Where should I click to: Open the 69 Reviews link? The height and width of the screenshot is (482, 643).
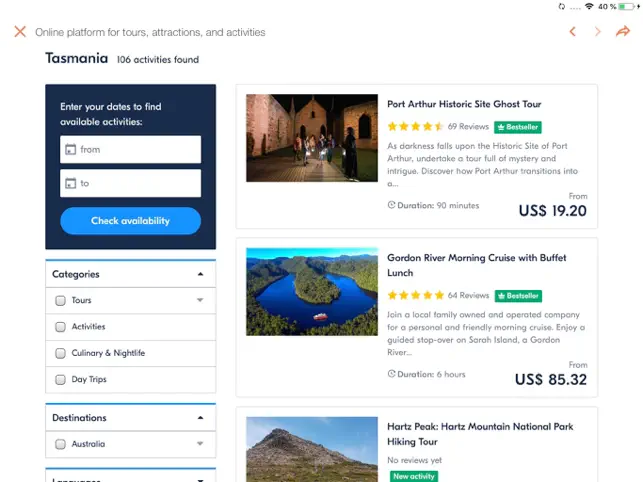(468, 126)
